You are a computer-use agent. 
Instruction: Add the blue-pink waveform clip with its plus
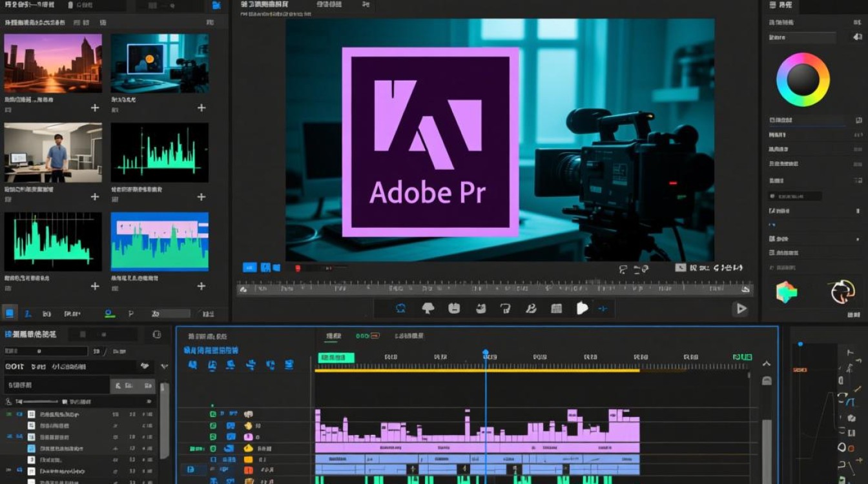tap(201, 286)
